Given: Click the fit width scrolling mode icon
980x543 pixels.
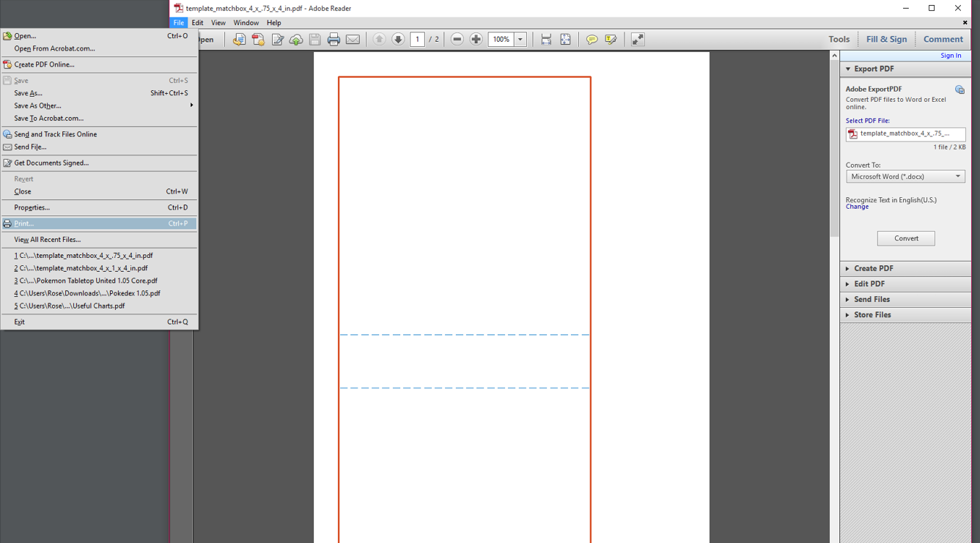Looking at the screenshot, I should pos(546,40).
